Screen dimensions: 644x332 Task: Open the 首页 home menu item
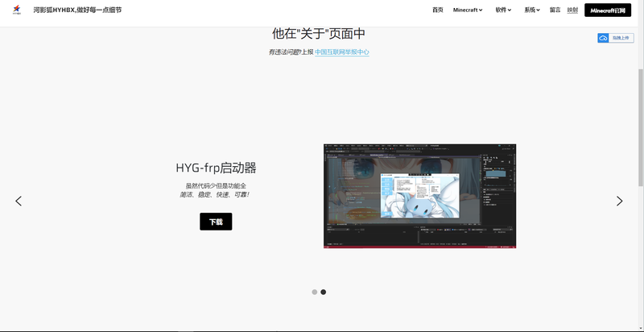438,10
